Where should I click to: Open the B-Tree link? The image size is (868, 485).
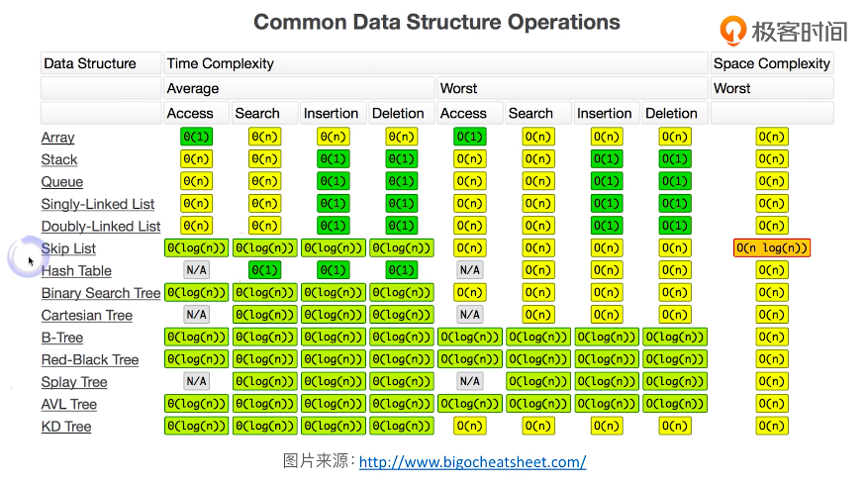pyautogui.click(x=62, y=338)
